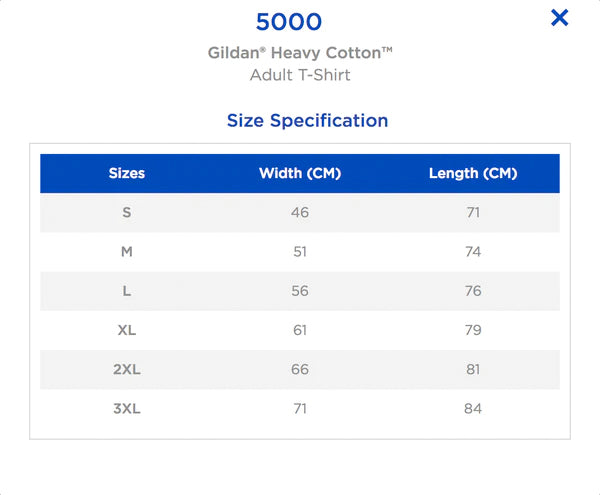Image resolution: width=600 pixels, height=495 pixels.
Task: Click the length value 84 for 3XL
Action: coord(473,409)
